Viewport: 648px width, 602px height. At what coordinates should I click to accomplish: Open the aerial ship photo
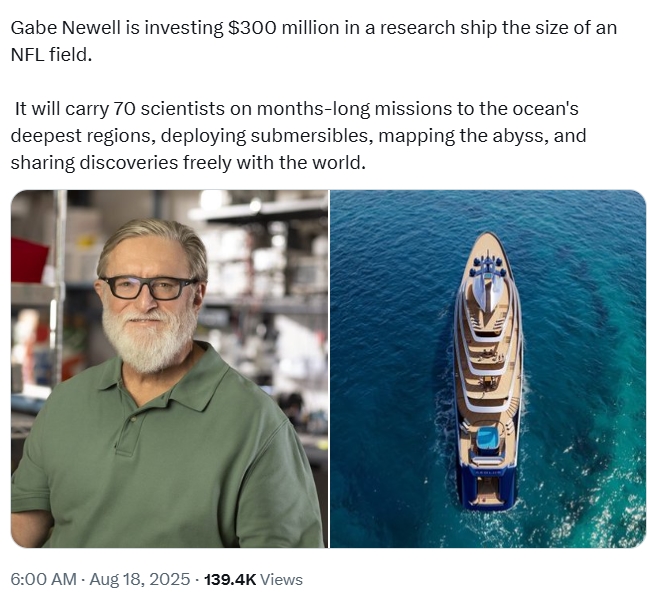(x=488, y=369)
